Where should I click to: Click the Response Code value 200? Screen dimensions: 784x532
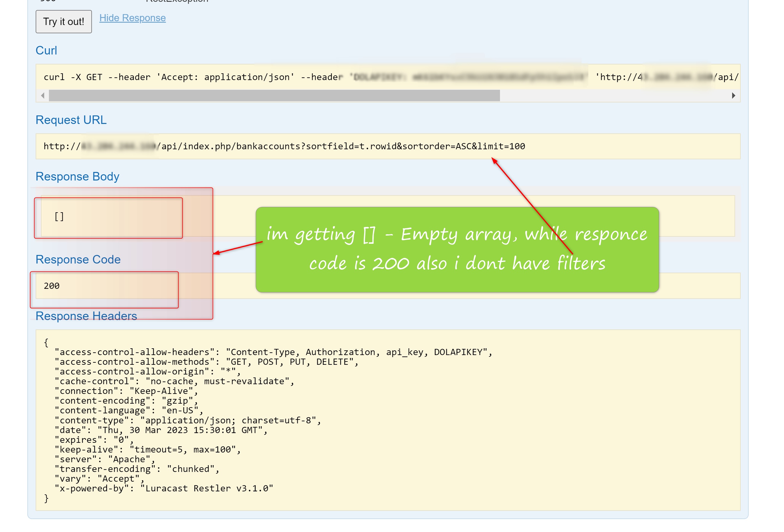pos(52,286)
